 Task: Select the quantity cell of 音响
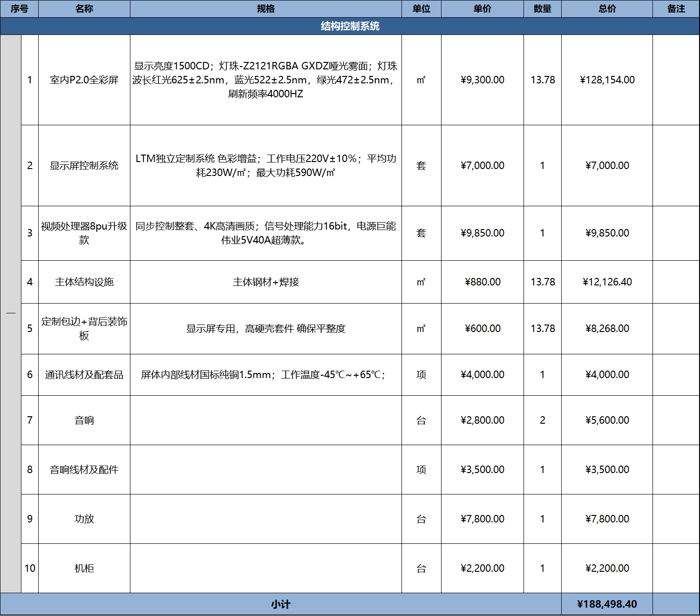pyautogui.click(x=543, y=420)
